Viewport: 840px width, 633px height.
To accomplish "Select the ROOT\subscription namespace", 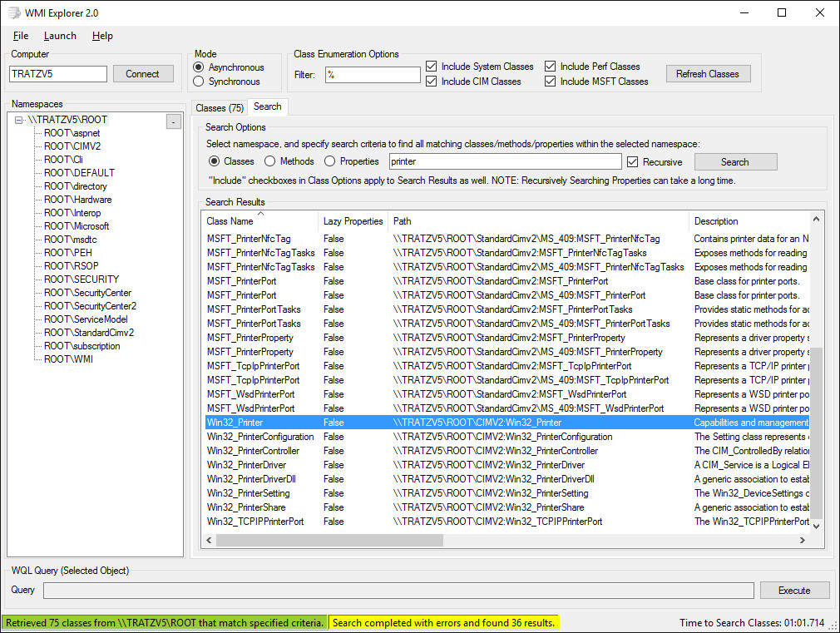I will [x=82, y=346].
